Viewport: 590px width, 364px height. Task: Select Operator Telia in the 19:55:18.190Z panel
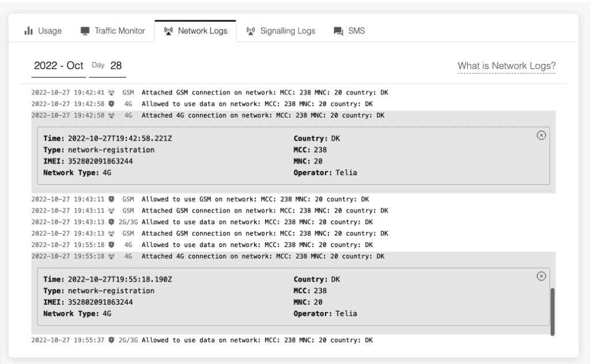(346, 314)
